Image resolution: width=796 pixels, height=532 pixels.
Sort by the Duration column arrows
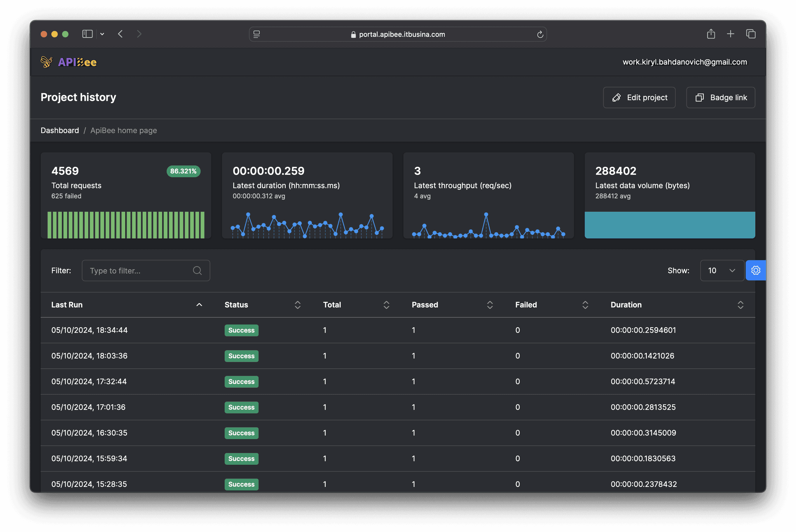(740, 305)
